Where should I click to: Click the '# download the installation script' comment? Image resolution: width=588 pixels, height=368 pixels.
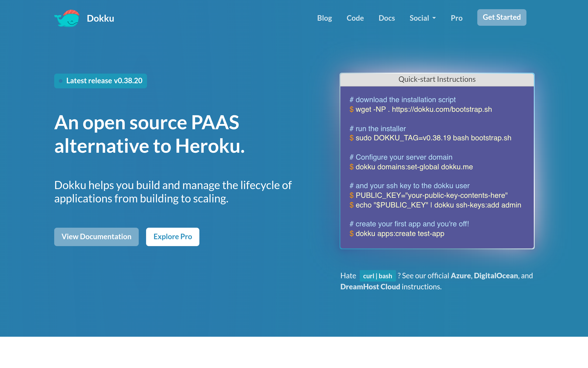click(x=403, y=100)
